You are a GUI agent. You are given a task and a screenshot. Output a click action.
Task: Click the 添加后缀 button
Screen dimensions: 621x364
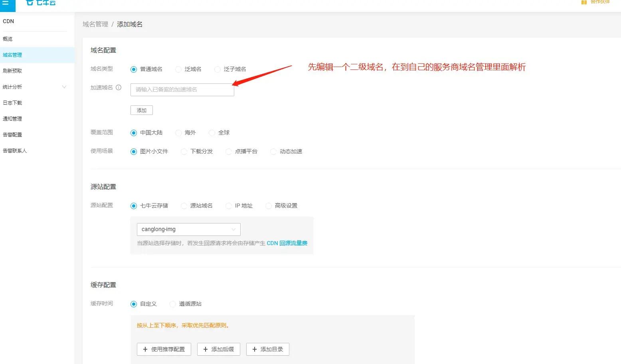coord(218,349)
